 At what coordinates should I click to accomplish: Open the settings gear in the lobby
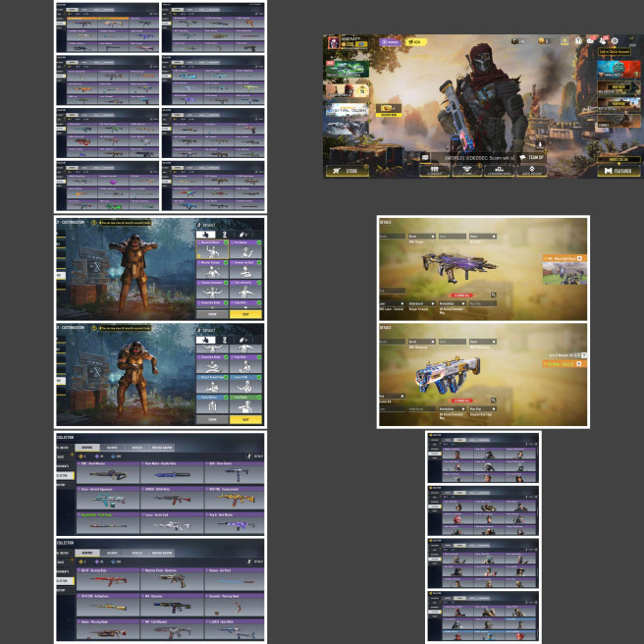[615, 40]
